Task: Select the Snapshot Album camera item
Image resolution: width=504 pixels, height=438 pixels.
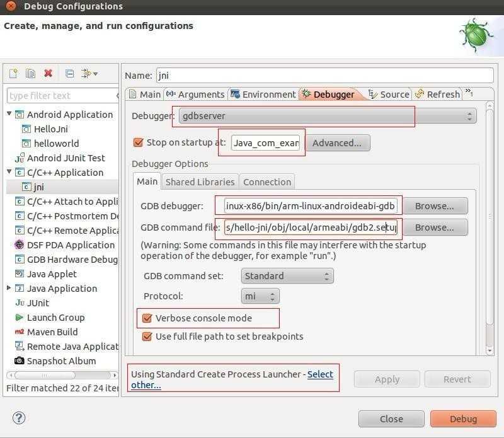Action: coord(61,361)
